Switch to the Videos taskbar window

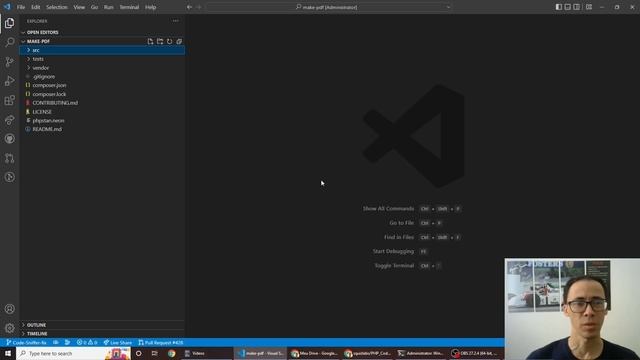click(x=206, y=353)
